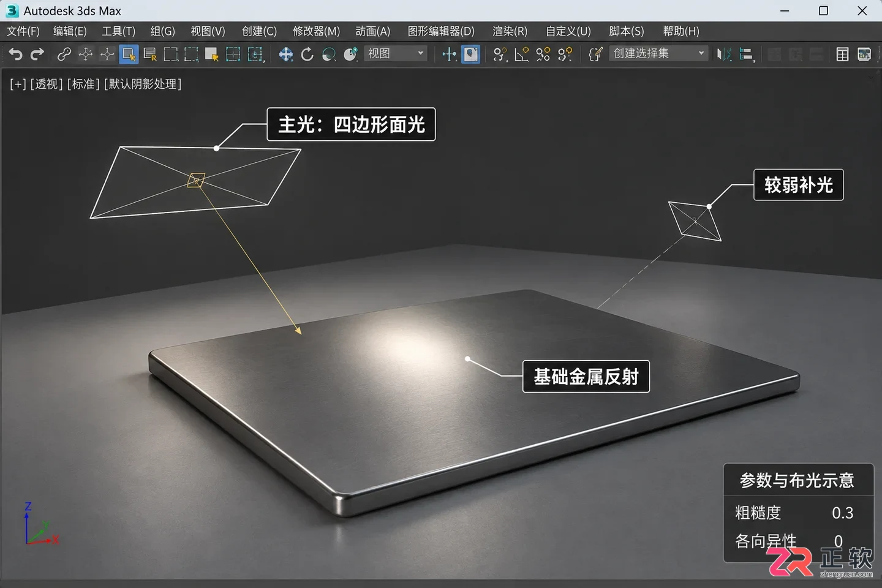This screenshot has width=882, height=588.
Task: Open the 脚本(S) menu
Action: [x=627, y=31]
